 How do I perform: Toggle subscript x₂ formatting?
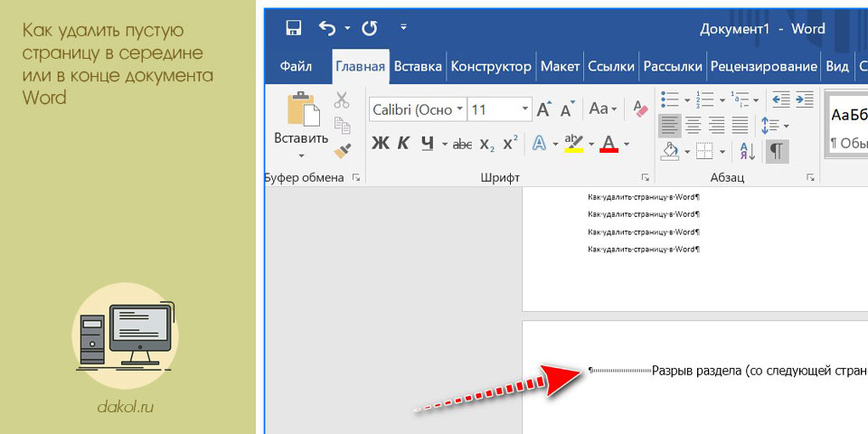(487, 145)
